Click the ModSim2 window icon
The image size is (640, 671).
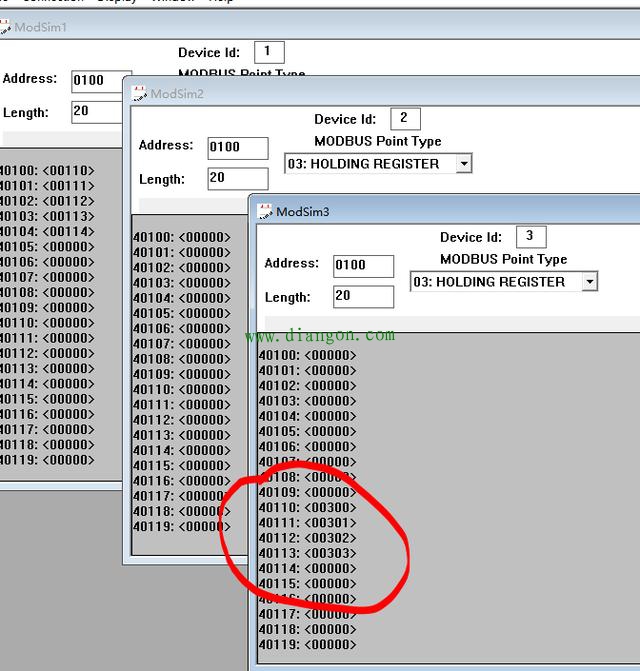[139, 93]
